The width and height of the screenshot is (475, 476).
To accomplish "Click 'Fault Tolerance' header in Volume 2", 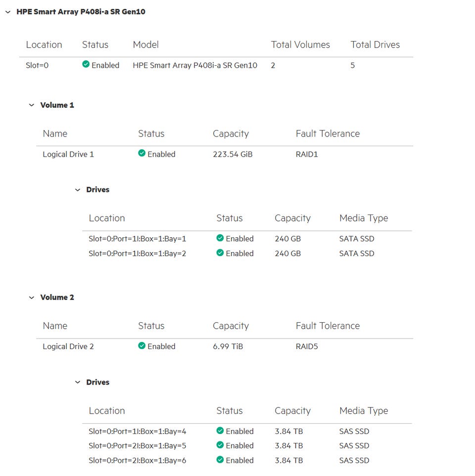I will point(328,326).
